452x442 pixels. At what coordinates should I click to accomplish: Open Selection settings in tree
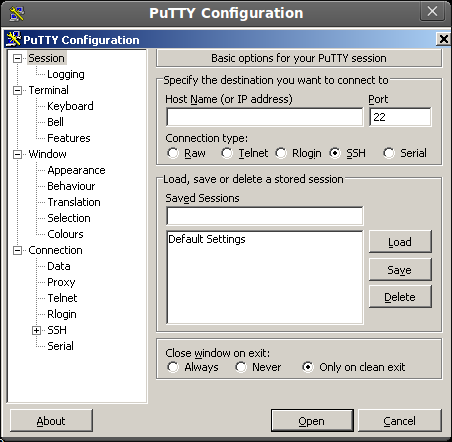click(69, 218)
